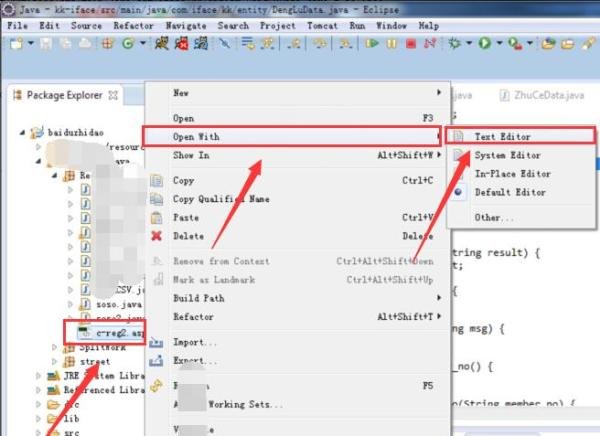Click the New Java Package icon

(x=108, y=44)
